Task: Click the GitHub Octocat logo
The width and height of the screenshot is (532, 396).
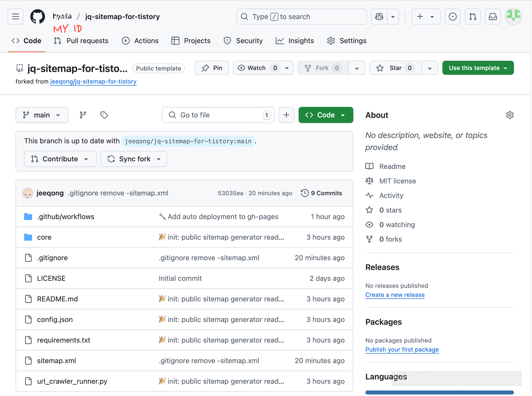Action: click(38, 17)
